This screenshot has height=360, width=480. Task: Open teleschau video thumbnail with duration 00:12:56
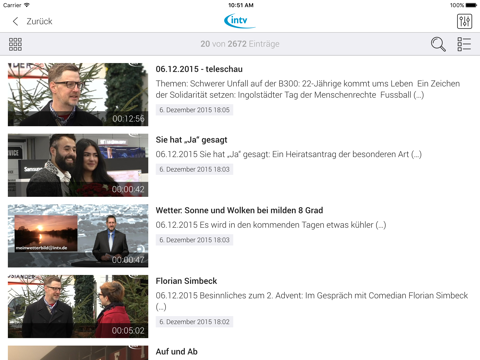78,95
